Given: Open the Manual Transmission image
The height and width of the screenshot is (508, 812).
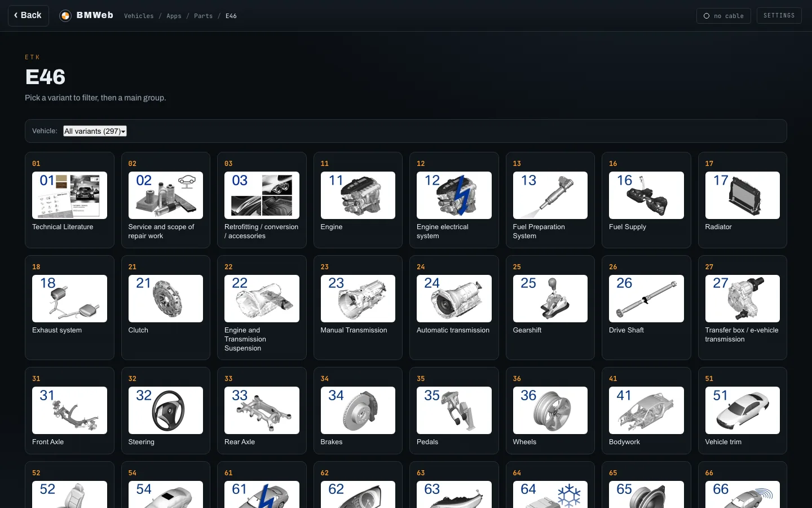Looking at the screenshot, I should point(358,299).
